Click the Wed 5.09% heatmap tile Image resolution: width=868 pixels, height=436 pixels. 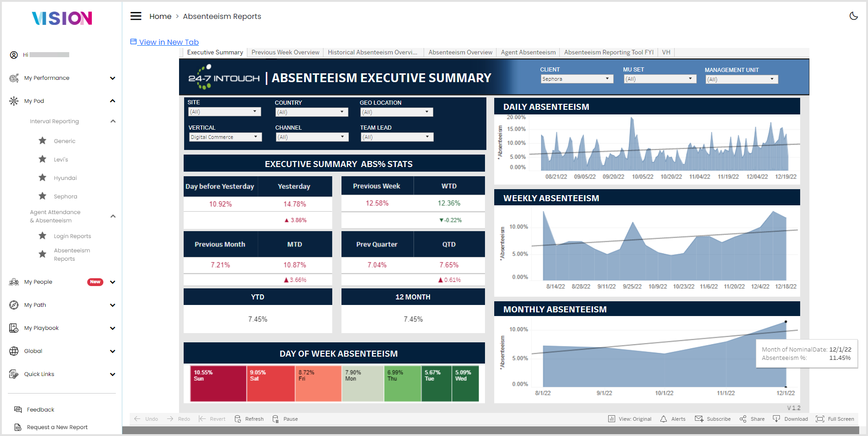(465, 383)
